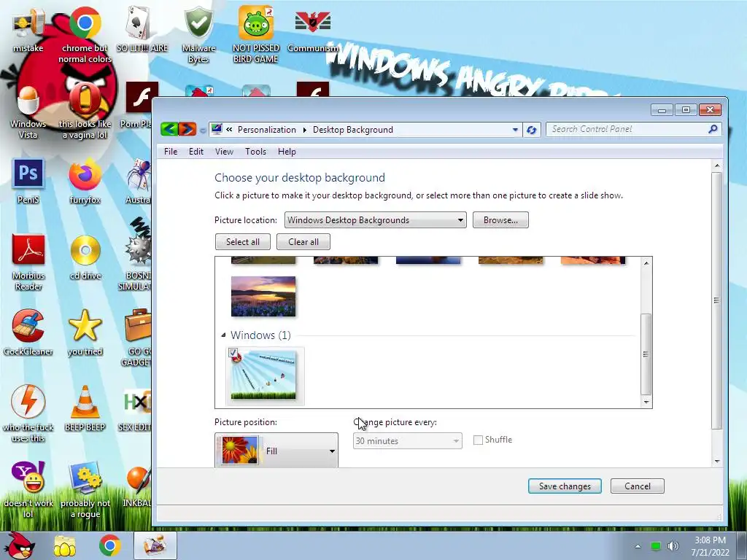The height and width of the screenshot is (560, 747).
Task: Open the View menu
Action: tap(224, 152)
